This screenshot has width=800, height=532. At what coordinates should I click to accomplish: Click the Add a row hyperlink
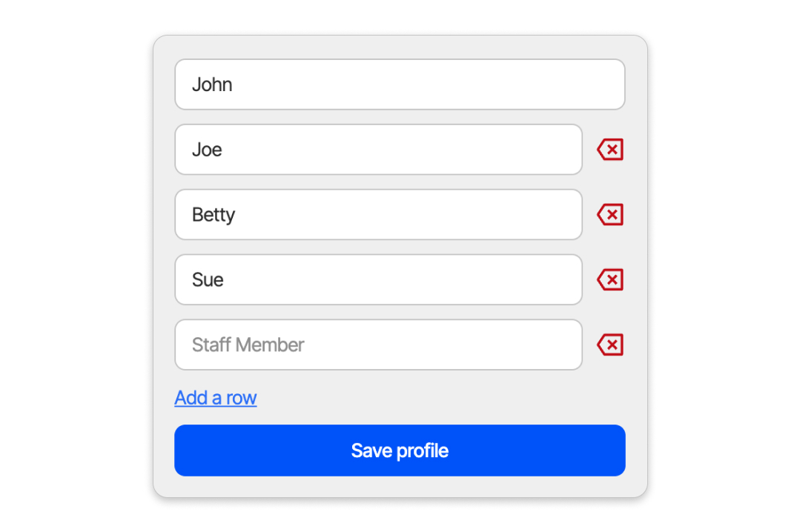(215, 398)
